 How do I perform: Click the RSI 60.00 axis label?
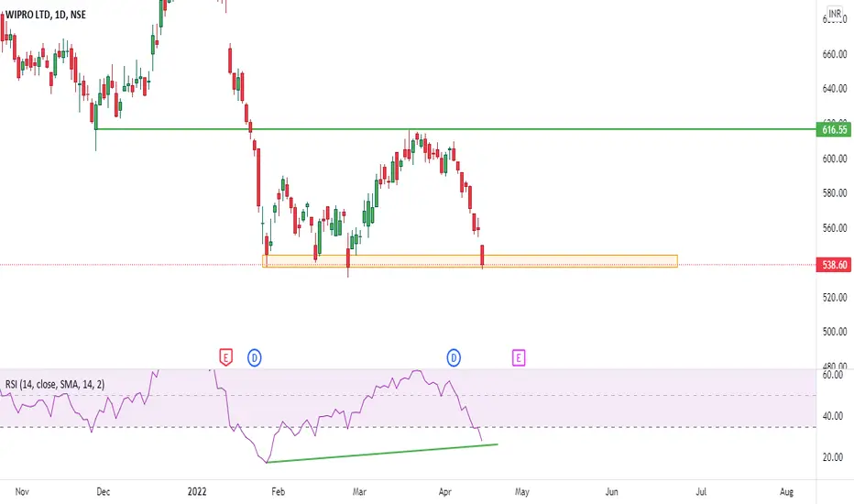tap(833, 375)
